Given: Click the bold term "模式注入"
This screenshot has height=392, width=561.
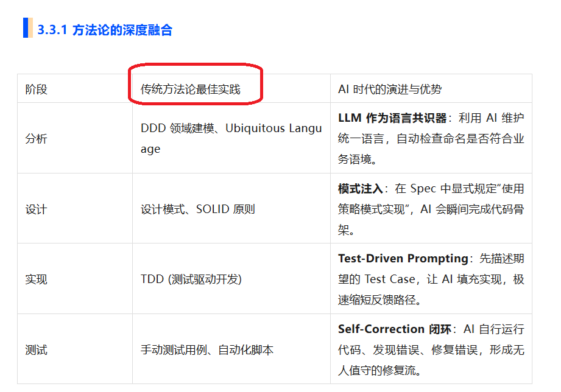Looking at the screenshot, I should [360, 189].
